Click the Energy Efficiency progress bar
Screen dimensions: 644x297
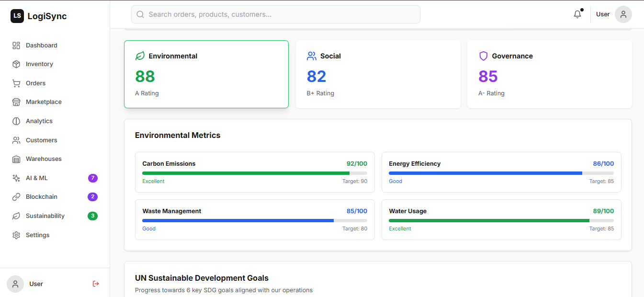(x=501, y=173)
